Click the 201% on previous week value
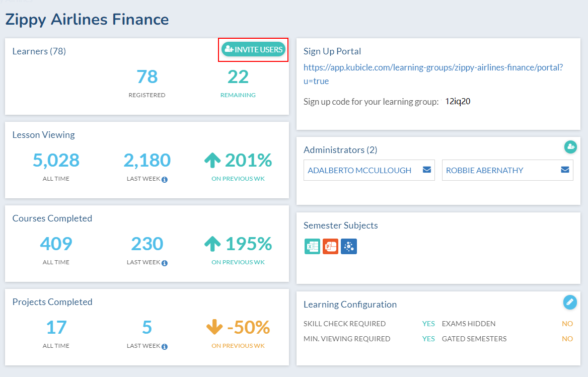Image resolution: width=588 pixels, height=377 pixels. point(248,161)
